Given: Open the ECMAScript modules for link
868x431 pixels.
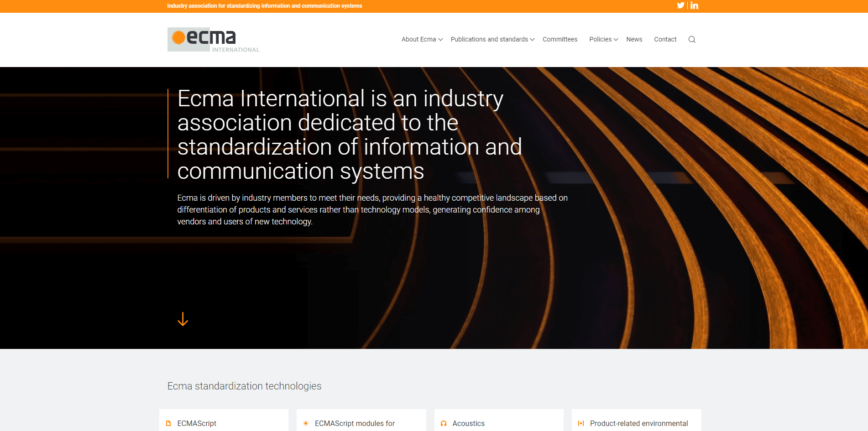Looking at the screenshot, I should tap(355, 423).
